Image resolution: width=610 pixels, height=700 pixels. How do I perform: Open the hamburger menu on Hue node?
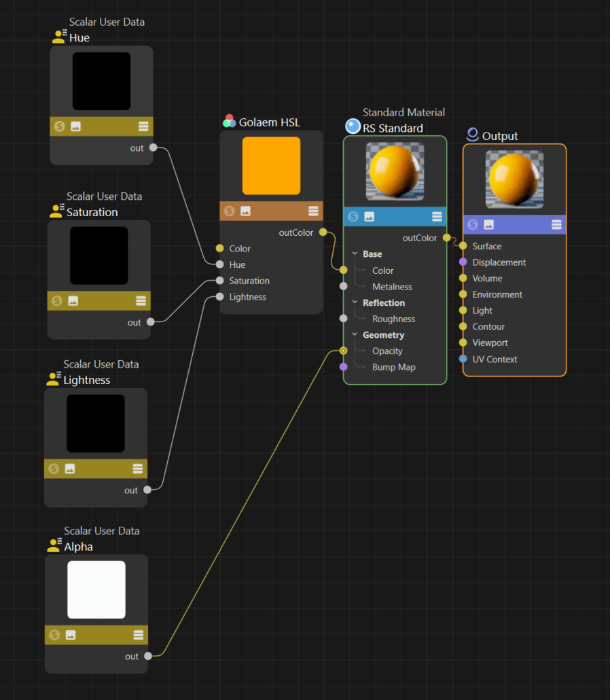(x=143, y=126)
